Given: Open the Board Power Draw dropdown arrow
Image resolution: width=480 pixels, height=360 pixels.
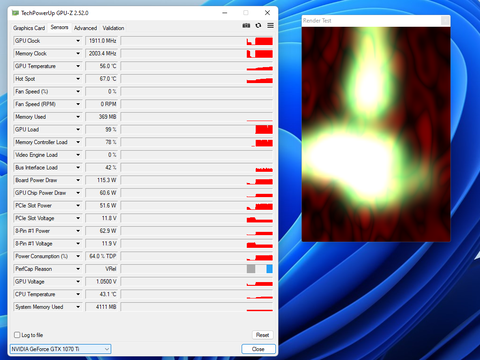Looking at the screenshot, I should click(78, 180).
